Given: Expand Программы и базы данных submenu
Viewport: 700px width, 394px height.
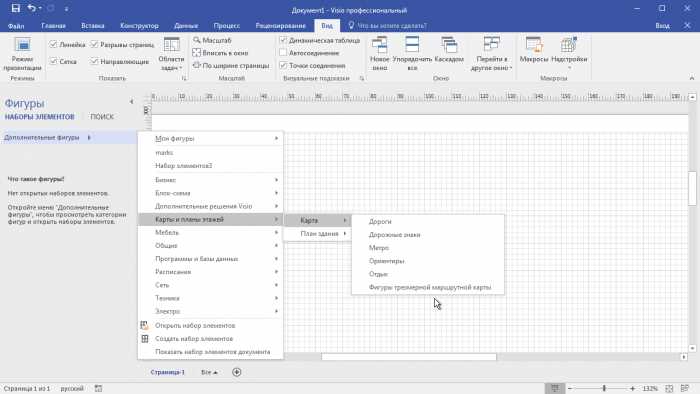Looking at the screenshot, I should (x=210, y=259).
